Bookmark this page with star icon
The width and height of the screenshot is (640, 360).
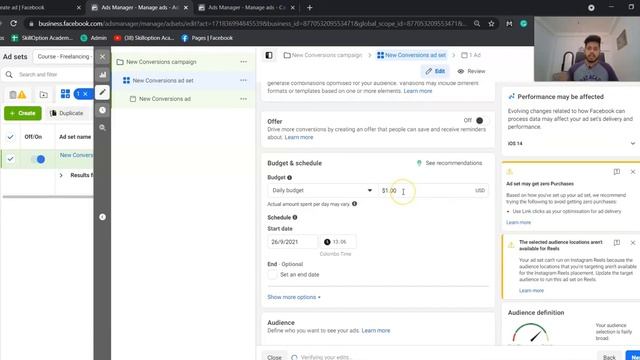pos(491,24)
